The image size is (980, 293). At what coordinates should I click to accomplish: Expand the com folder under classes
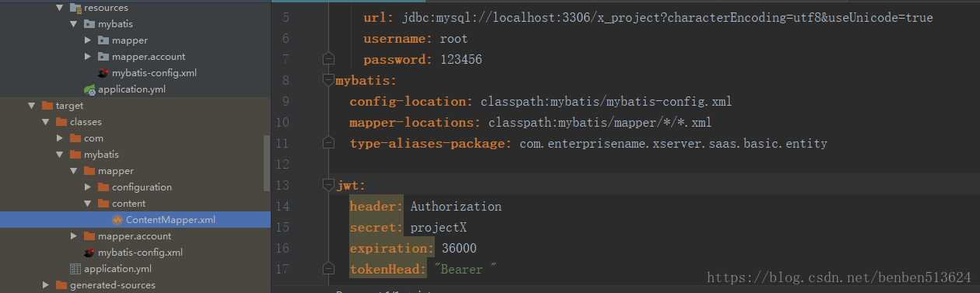pyautogui.click(x=60, y=138)
